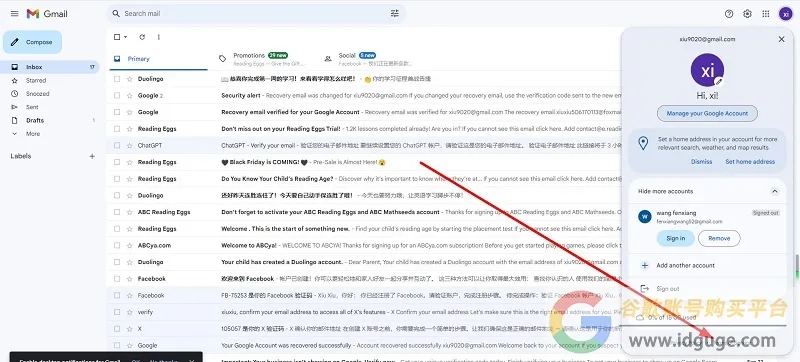This screenshot has height=362, width=800.
Task: Check the ABCya.com email checkbox
Action: (x=117, y=245)
